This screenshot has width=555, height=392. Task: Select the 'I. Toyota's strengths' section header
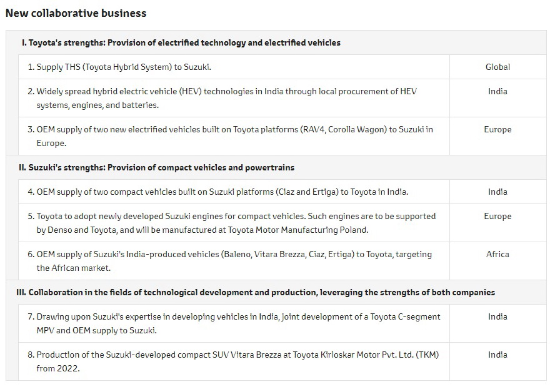coord(181,43)
